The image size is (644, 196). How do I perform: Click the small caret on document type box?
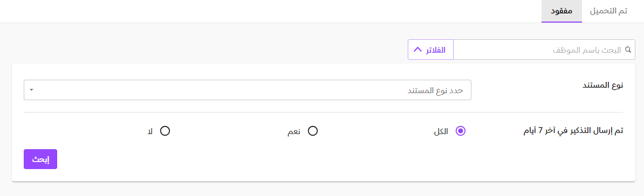(x=31, y=90)
